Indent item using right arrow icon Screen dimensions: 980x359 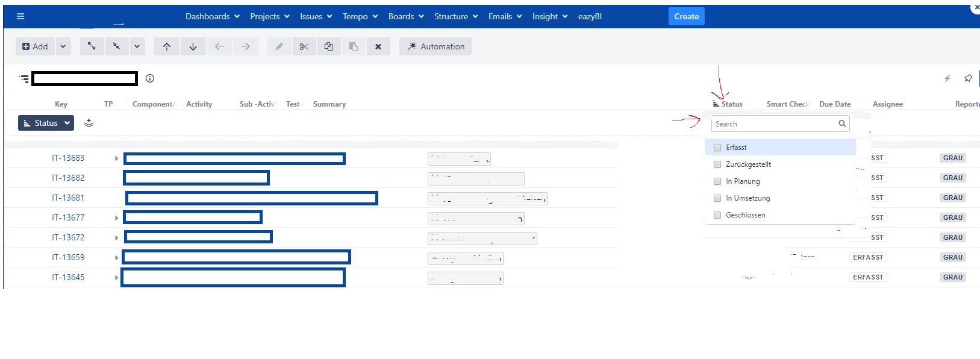pyautogui.click(x=246, y=46)
